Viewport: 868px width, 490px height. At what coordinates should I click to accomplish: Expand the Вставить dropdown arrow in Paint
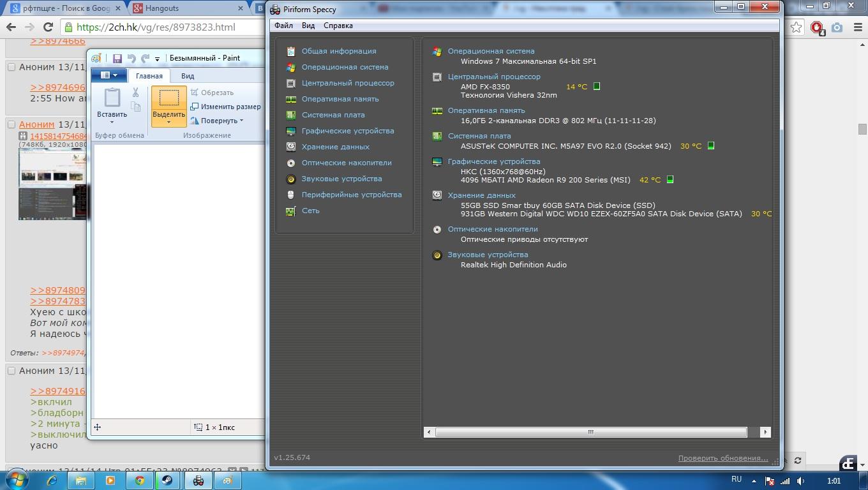[x=112, y=122]
